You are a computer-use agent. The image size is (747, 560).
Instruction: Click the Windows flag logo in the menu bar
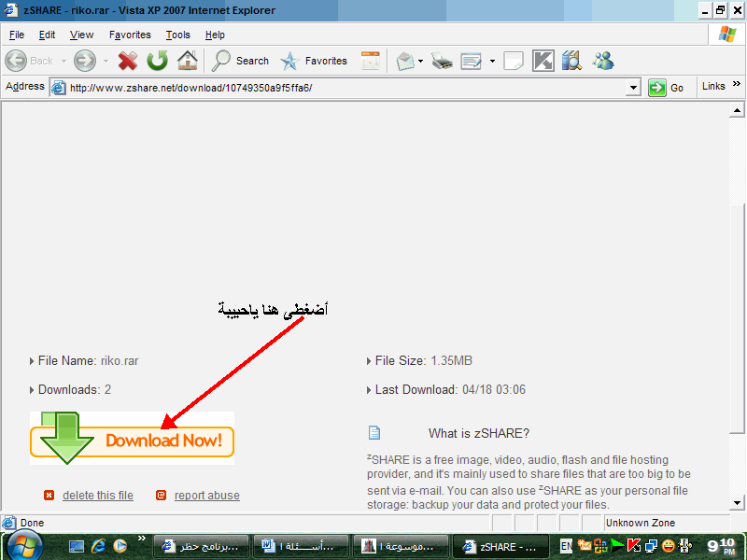pyautogui.click(x=727, y=35)
